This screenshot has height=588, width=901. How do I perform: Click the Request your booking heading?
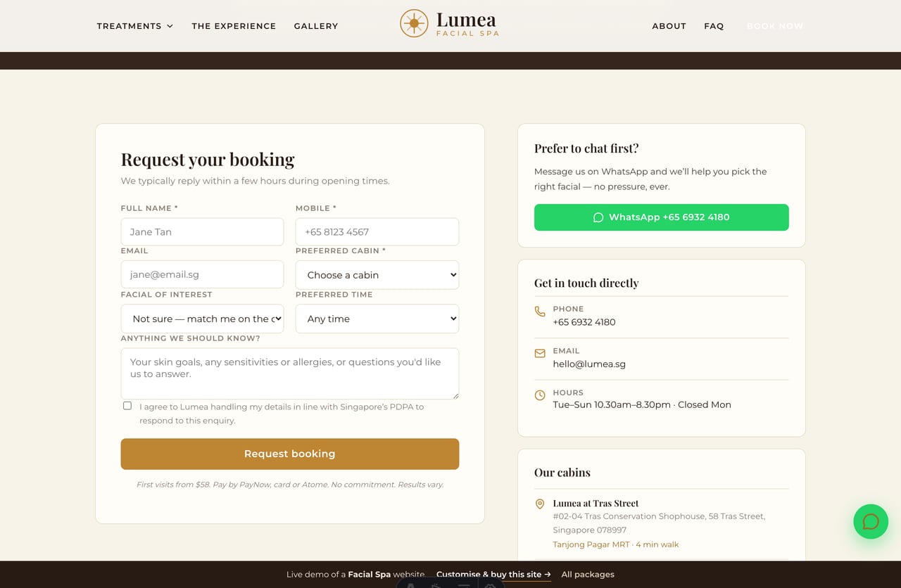coord(208,160)
